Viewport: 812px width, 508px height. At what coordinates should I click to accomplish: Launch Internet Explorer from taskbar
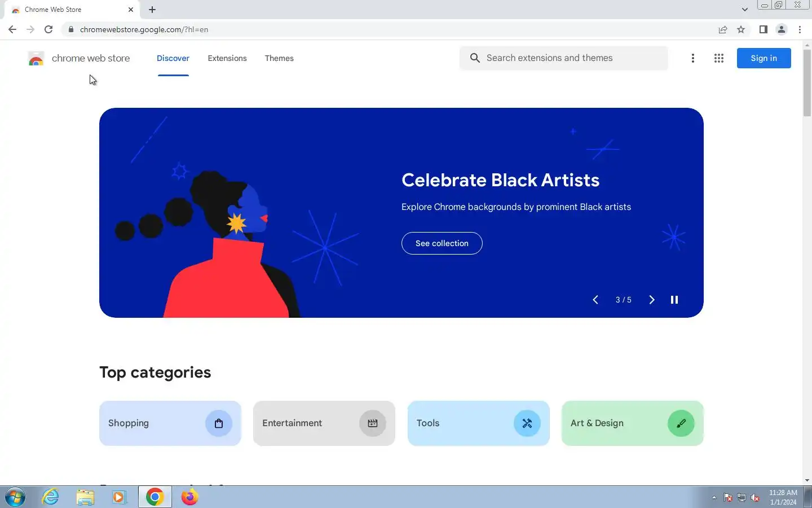pos(51,497)
